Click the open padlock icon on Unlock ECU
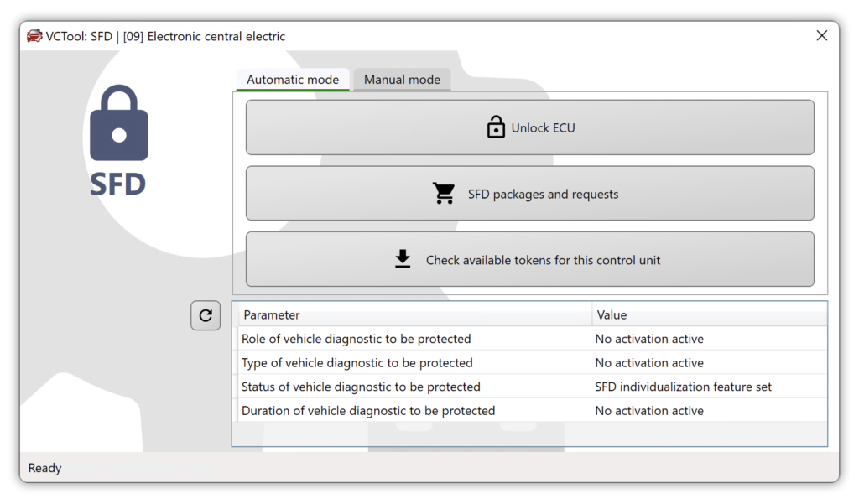859x504 pixels. (x=496, y=127)
